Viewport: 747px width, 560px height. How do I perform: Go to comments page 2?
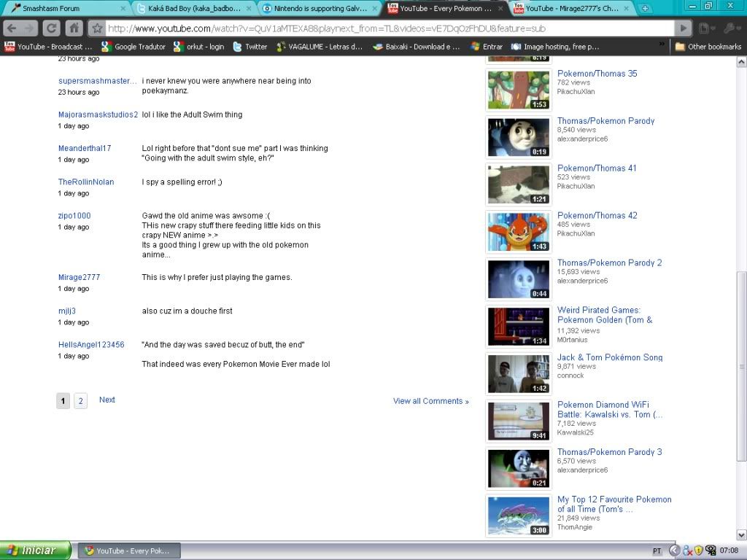pyautogui.click(x=80, y=400)
